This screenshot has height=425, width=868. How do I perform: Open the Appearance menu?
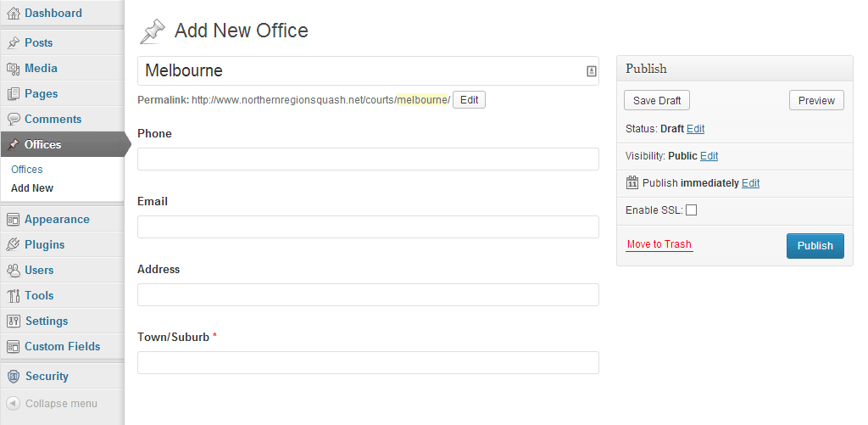57,220
